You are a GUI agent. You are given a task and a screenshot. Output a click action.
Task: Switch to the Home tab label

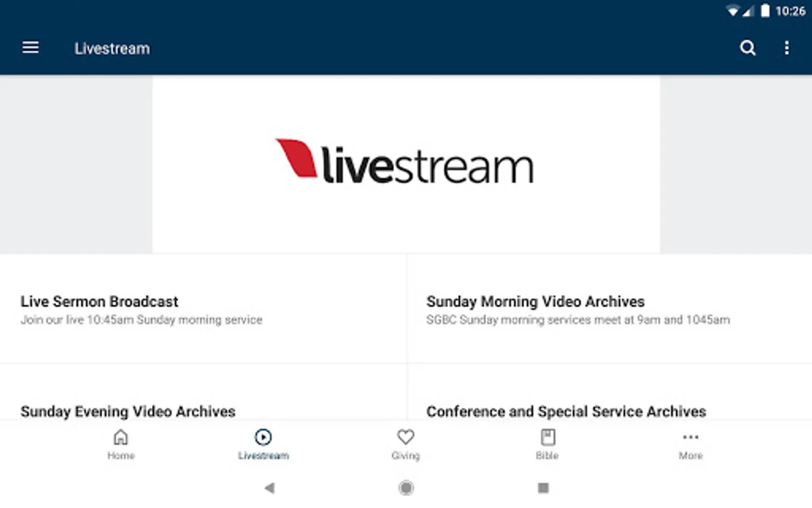click(x=121, y=456)
